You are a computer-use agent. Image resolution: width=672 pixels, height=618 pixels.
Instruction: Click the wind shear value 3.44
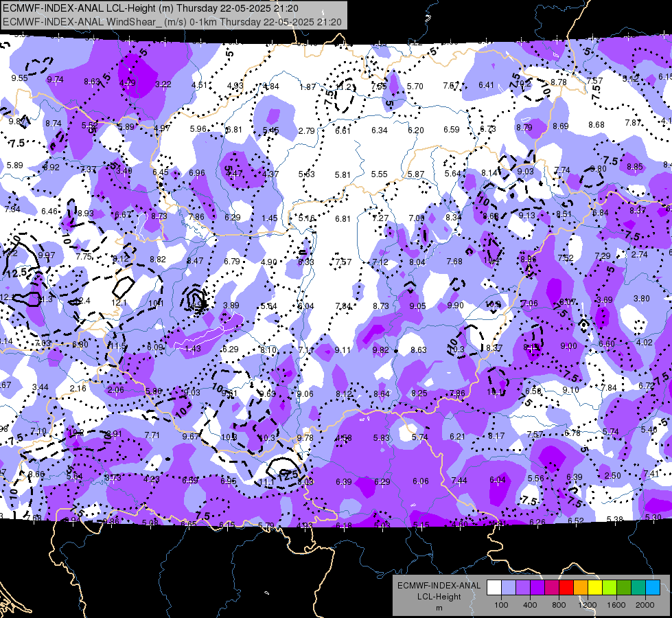[40, 387]
